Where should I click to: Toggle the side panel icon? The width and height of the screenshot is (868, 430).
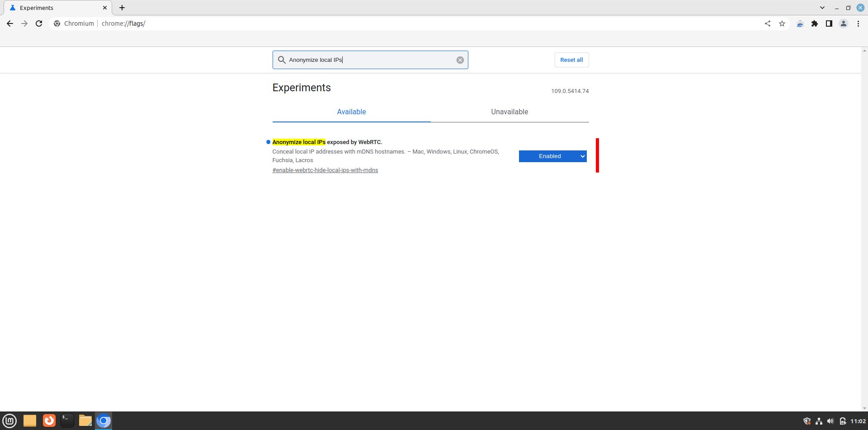[829, 23]
